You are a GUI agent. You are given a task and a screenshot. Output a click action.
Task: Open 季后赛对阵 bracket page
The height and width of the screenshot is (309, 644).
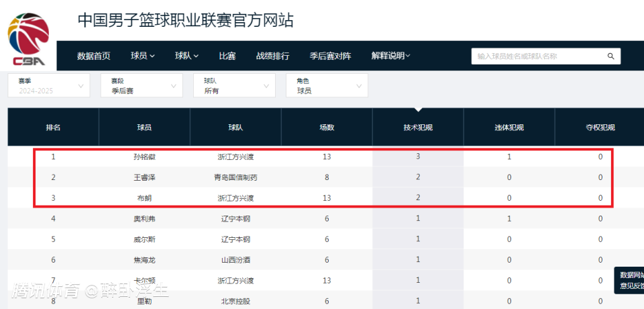click(330, 56)
